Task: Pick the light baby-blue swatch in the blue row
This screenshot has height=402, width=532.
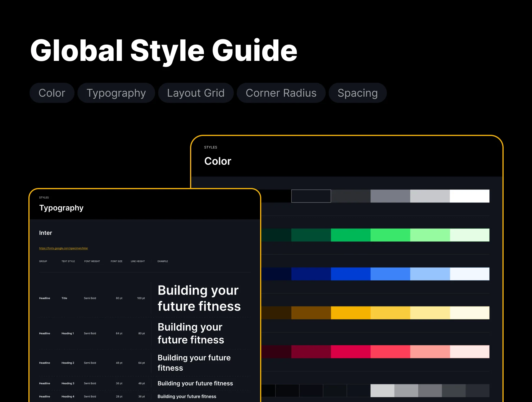Action: pyautogui.click(x=430, y=274)
